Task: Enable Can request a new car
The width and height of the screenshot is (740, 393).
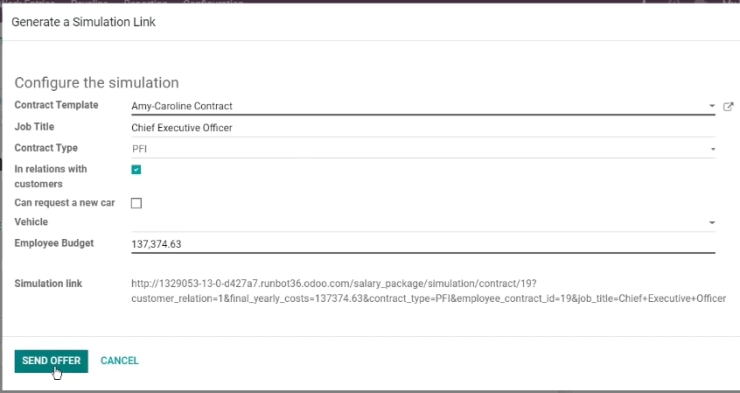Action: pos(136,203)
